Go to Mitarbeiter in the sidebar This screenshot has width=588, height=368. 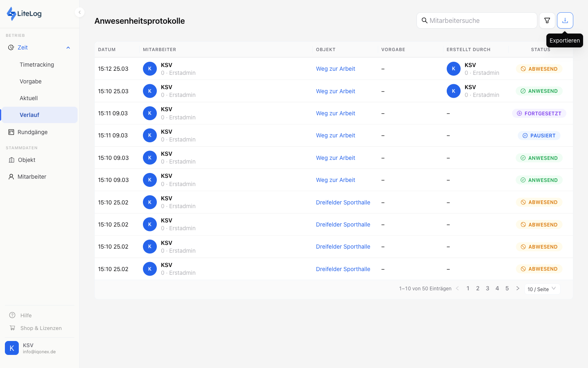pyautogui.click(x=32, y=177)
